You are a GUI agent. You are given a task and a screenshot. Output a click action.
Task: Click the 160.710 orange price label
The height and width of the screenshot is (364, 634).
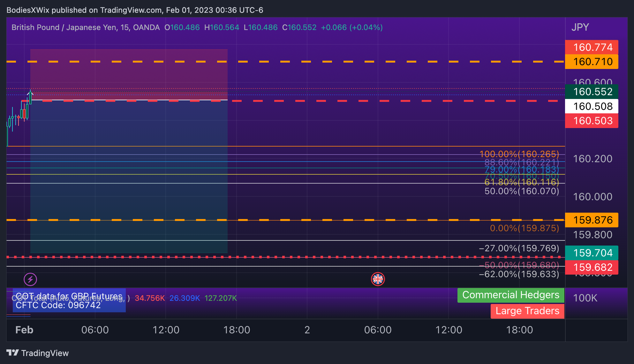coord(592,62)
